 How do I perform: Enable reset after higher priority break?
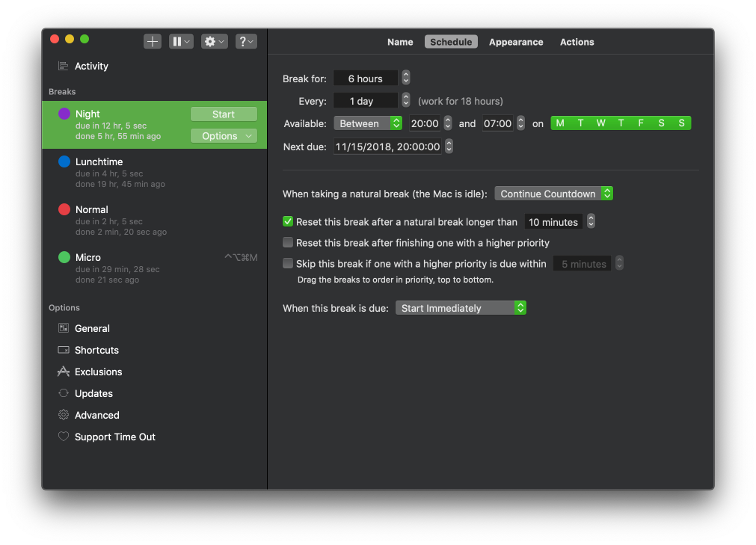288,242
